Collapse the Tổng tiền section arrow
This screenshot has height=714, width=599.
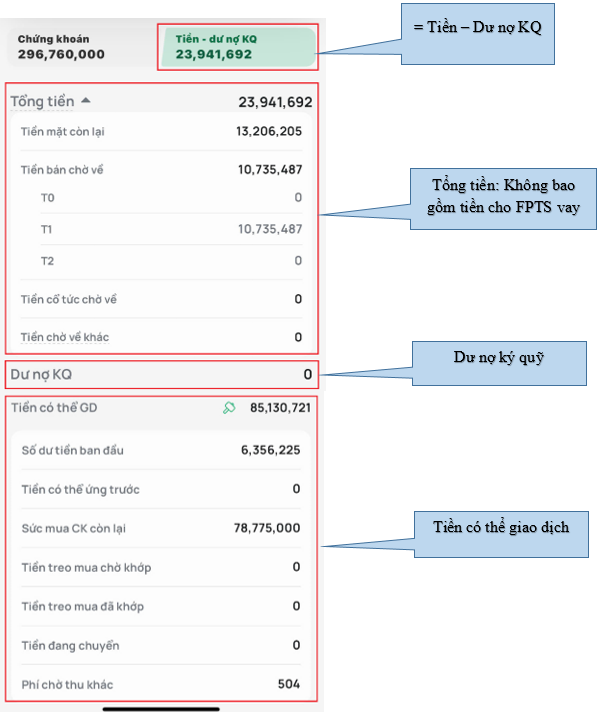pyautogui.click(x=86, y=101)
